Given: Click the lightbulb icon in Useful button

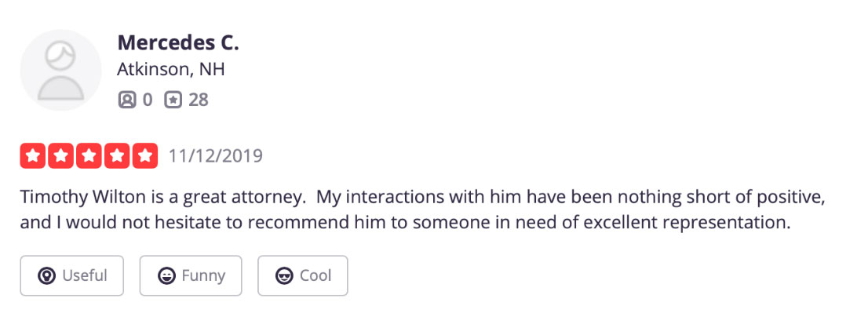Looking at the screenshot, I should [46, 275].
